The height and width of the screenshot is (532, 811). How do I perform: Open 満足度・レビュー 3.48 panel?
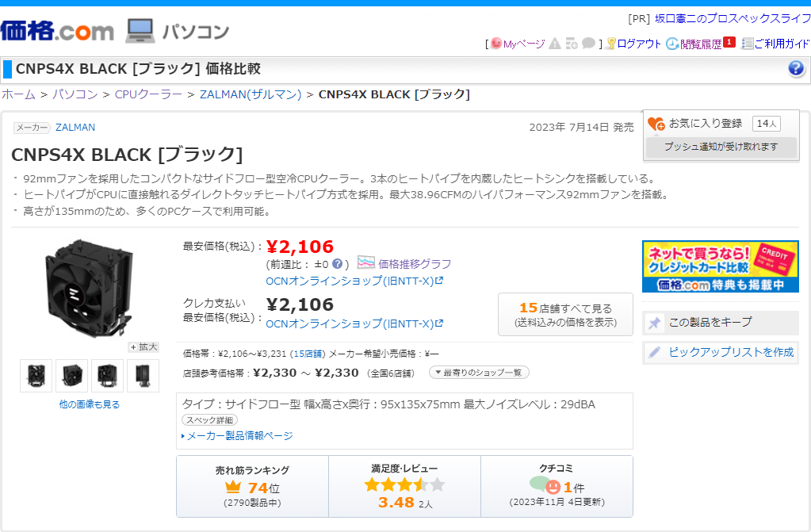pyautogui.click(x=404, y=487)
